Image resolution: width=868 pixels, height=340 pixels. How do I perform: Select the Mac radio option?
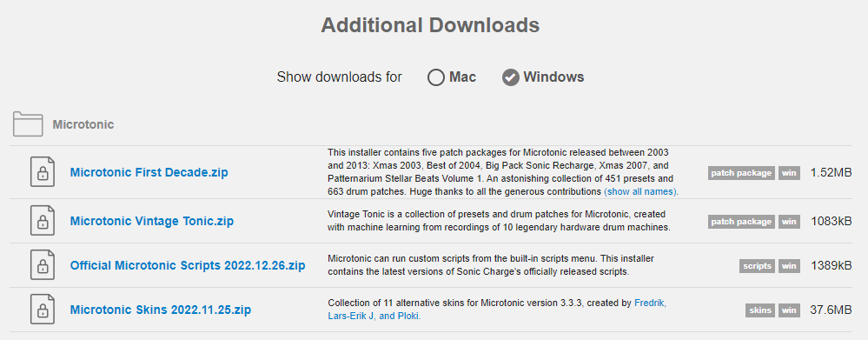[x=436, y=77]
